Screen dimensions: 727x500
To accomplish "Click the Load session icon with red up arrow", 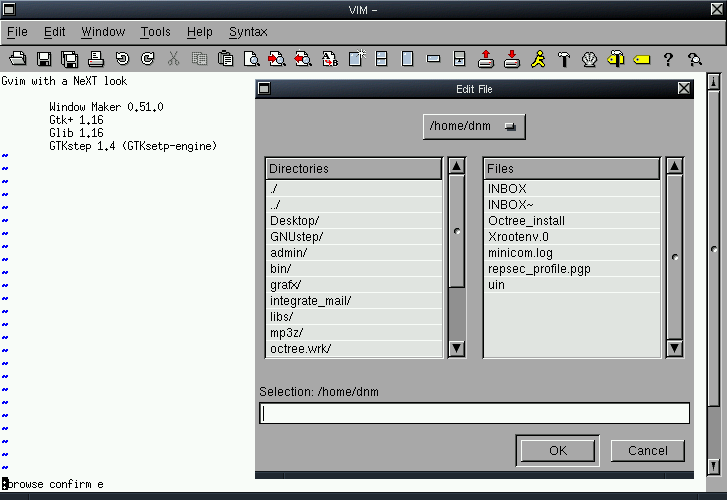I will click(486, 59).
